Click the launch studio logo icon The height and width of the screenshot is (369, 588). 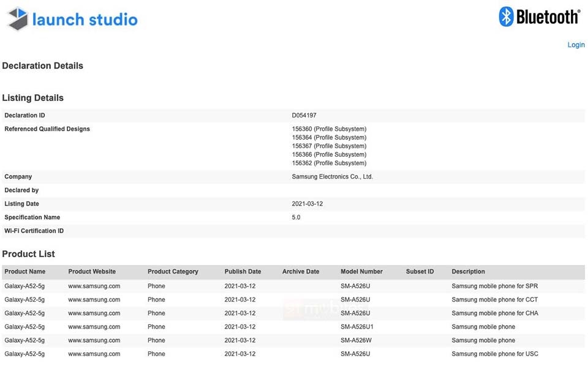(x=18, y=19)
